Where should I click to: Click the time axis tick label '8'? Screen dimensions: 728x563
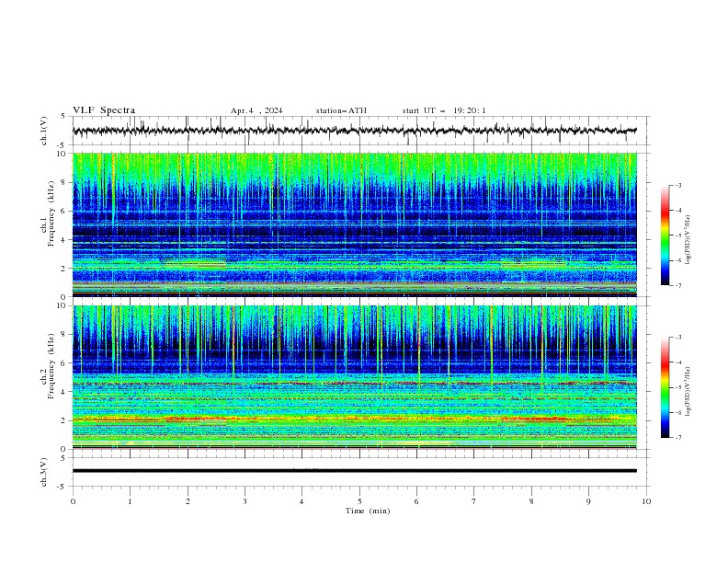(x=531, y=501)
